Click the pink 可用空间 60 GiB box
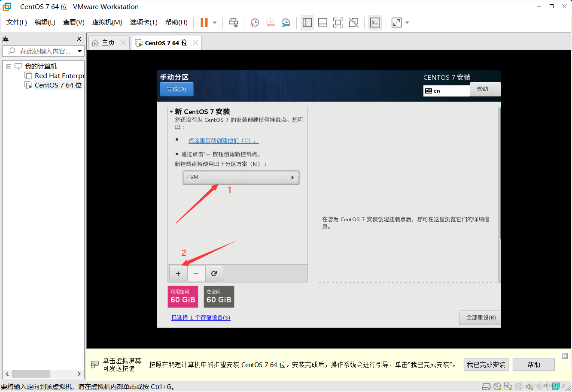Image resolution: width=572 pixels, height=392 pixels. (183, 297)
